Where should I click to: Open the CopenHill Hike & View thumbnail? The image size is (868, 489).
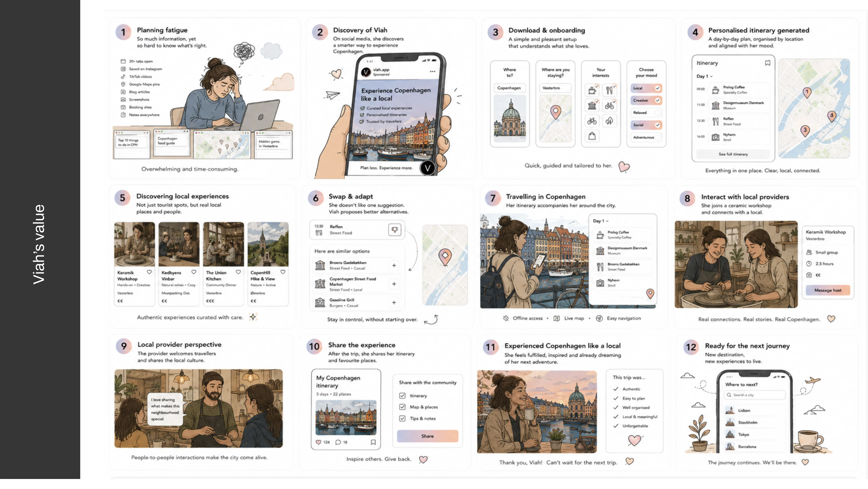pos(268,244)
